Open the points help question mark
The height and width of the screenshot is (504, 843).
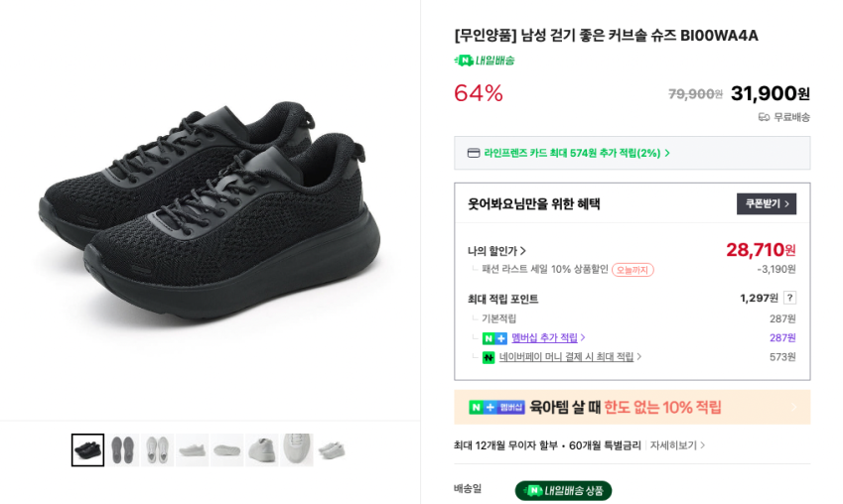[x=789, y=298]
